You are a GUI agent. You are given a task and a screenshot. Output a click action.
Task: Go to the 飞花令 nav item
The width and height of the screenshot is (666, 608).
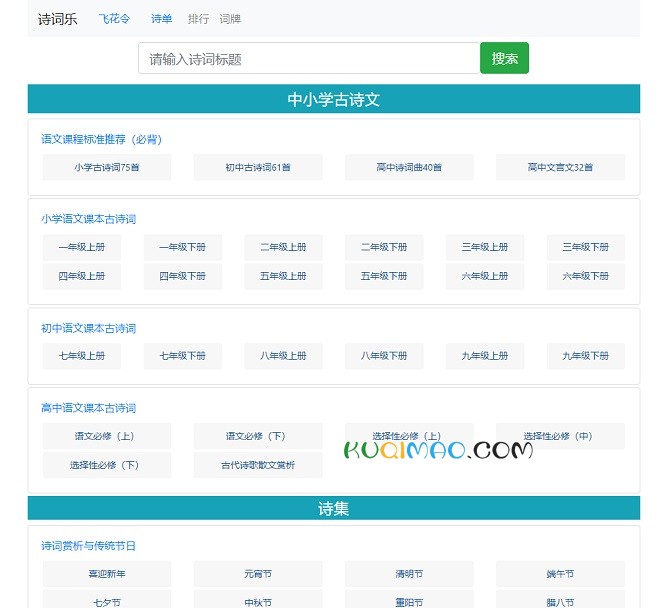(x=114, y=19)
